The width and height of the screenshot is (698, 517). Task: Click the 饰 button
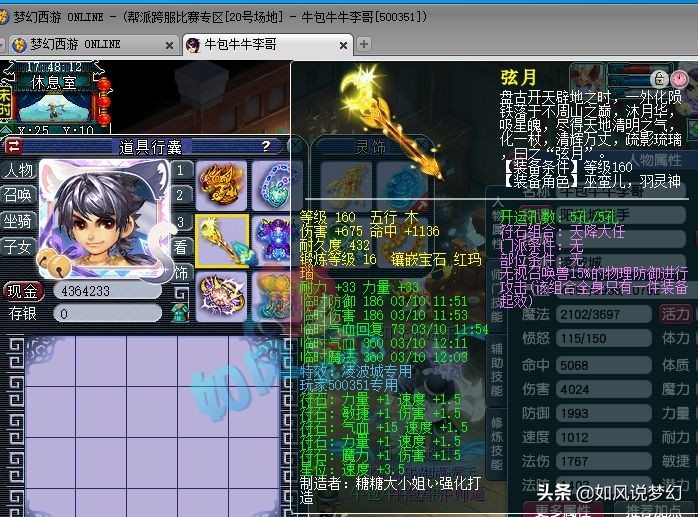coord(180,273)
